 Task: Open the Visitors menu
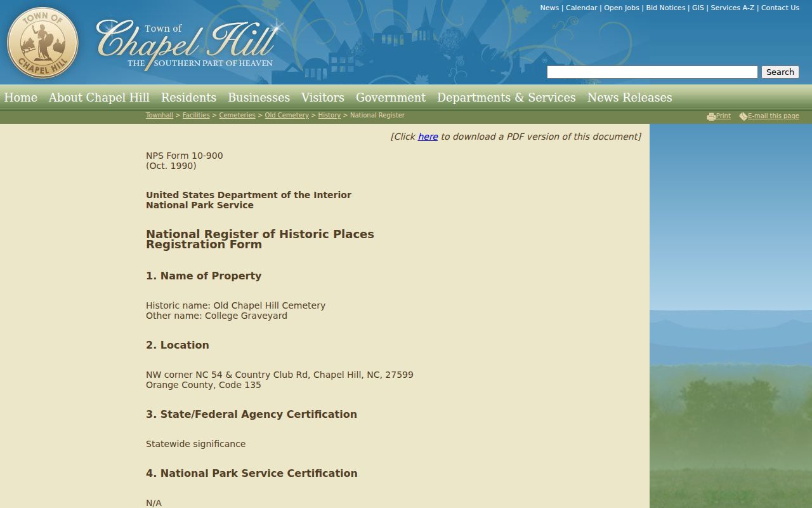pyautogui.click(x=323, y=97)
